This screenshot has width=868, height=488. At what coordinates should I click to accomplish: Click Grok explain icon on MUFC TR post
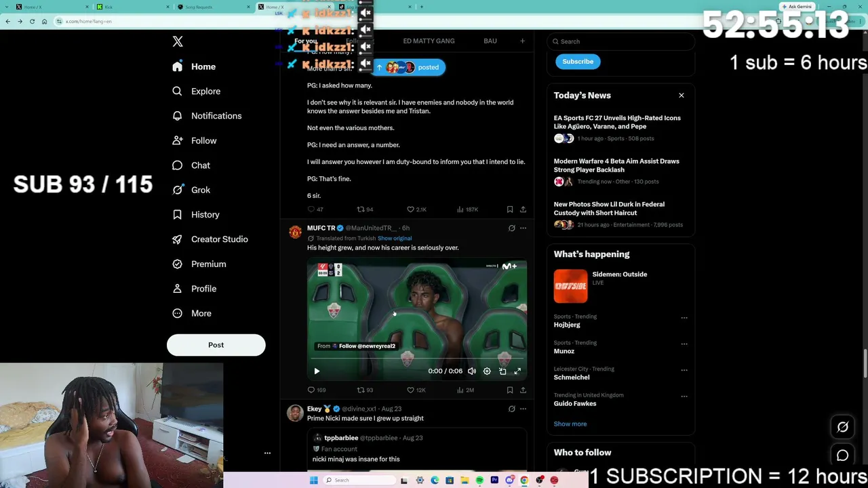tap(512, 228)
